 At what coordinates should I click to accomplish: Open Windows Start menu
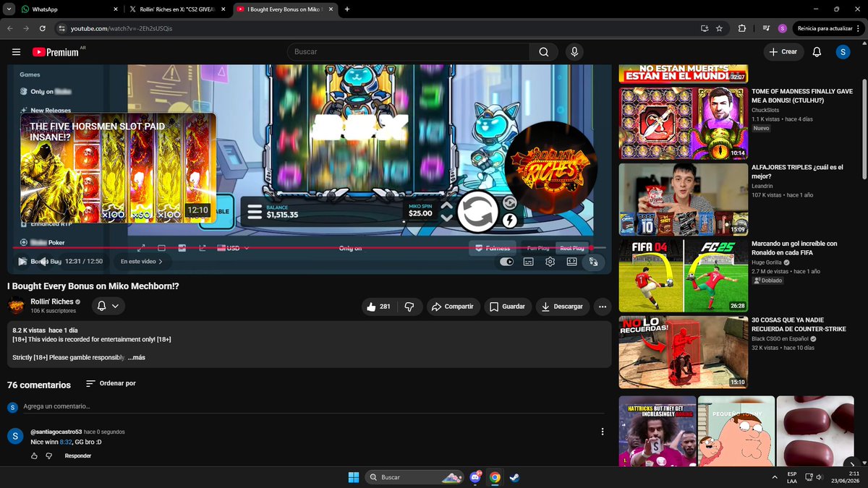353,477
